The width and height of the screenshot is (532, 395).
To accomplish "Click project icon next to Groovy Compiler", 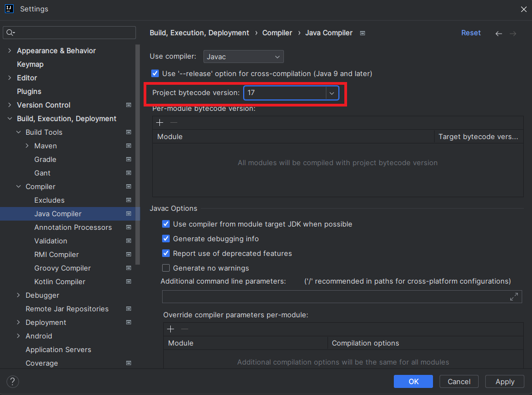I will (128, 268).
